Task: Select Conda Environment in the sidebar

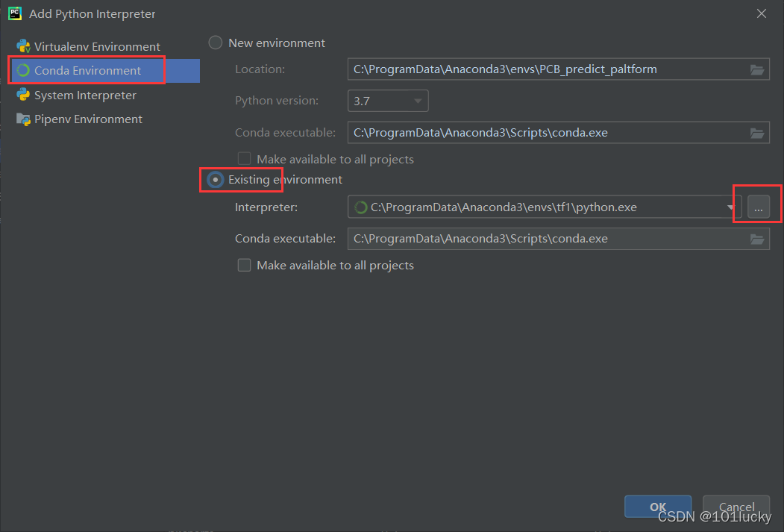Action: click(x=104, y=70)
